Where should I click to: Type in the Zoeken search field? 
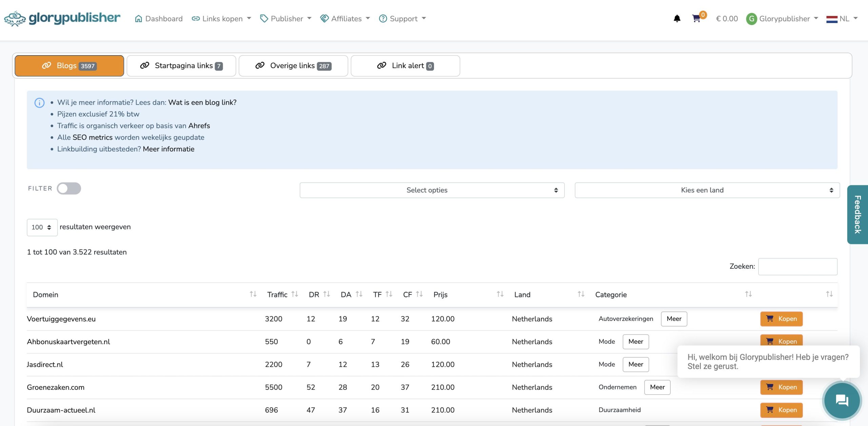coord(798,266)
